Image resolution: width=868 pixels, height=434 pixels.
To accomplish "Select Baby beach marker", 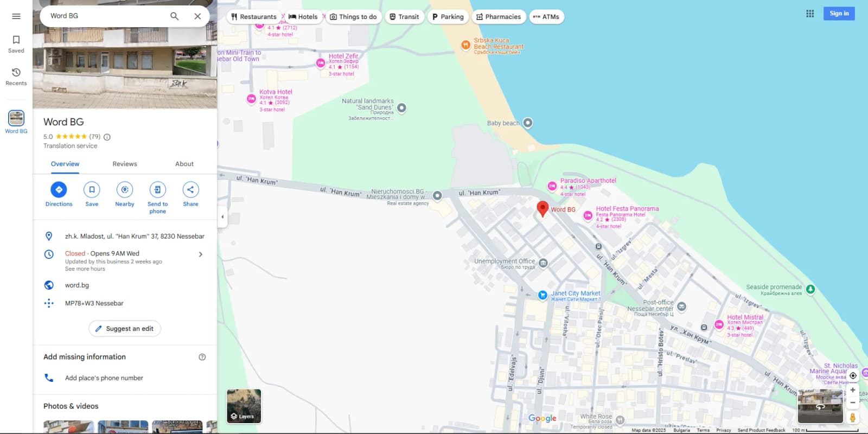I will [527, 123].
